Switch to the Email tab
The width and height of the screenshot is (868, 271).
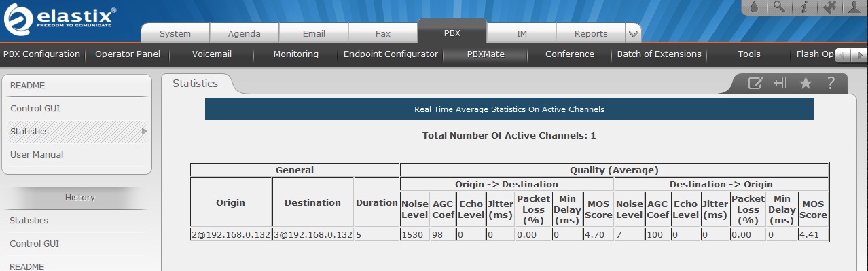313,33
